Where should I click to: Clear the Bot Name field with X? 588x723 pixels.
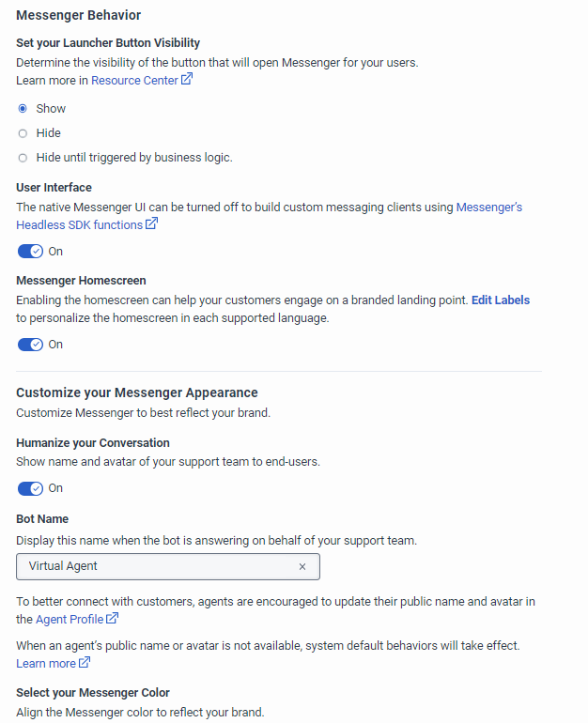pyautogui.click(x=302, y=566)
